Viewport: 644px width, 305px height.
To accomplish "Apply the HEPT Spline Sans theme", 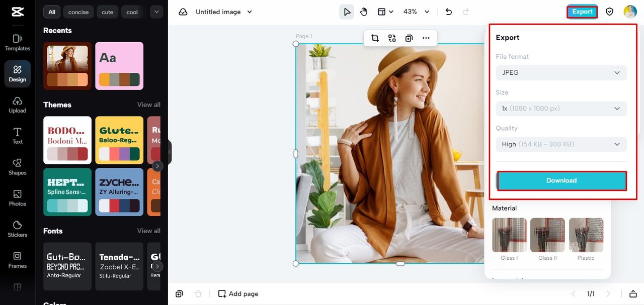I will pos(67,192).
